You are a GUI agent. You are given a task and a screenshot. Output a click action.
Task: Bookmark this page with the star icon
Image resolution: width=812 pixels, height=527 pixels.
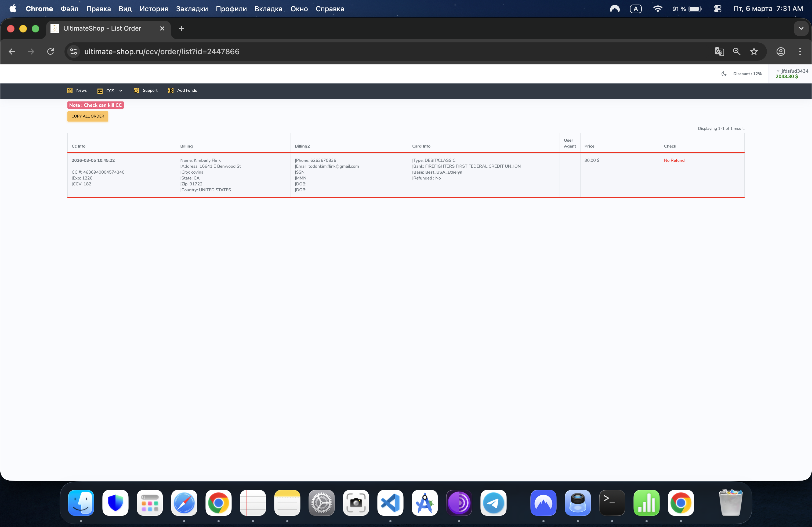click(754, 52)
